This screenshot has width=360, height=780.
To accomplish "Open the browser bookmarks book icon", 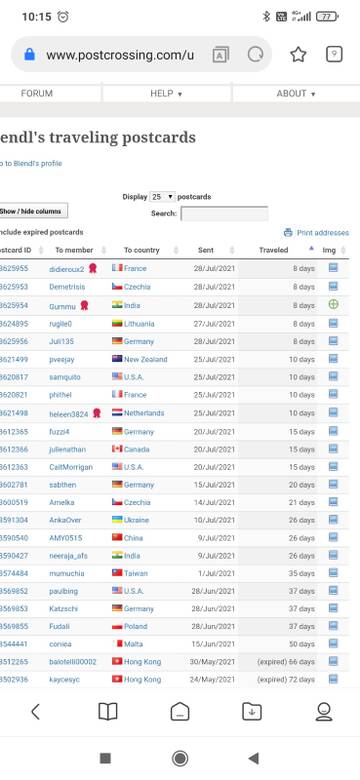I will [107, 711].
